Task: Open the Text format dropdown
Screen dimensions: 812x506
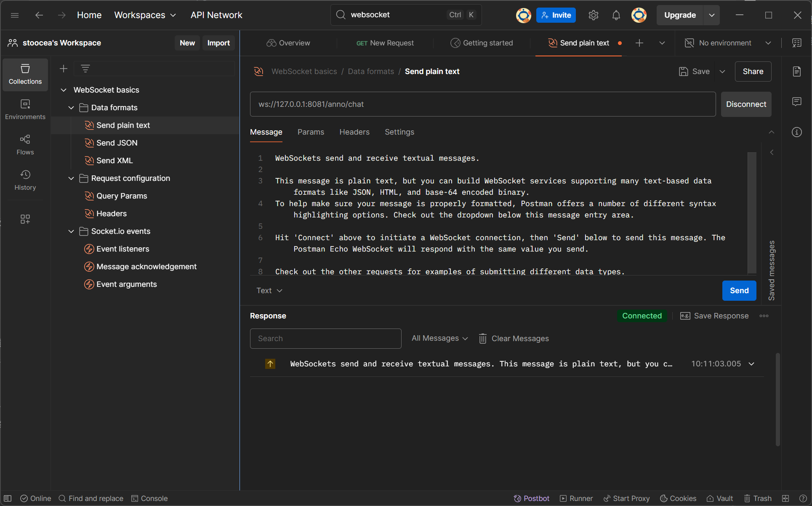Action: click(269, 291)
